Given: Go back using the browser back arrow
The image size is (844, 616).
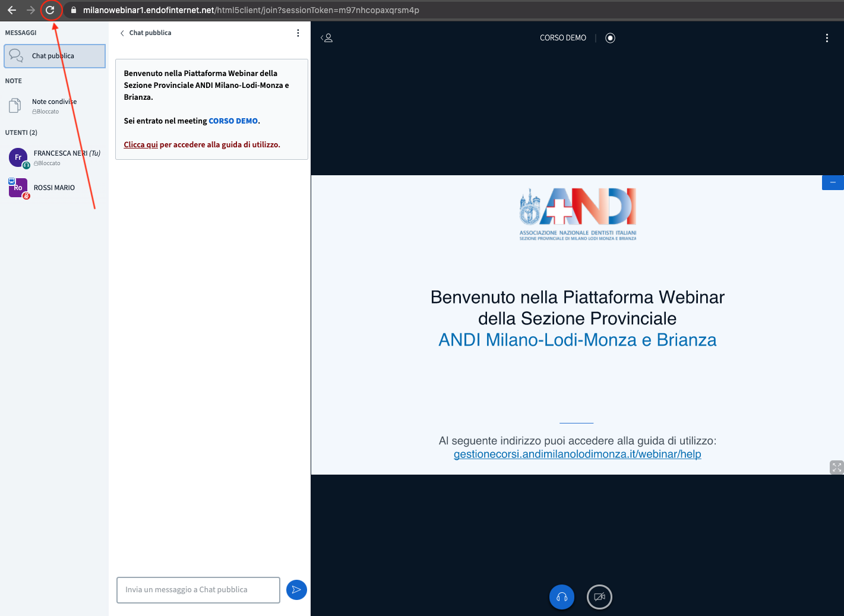Looking at the screenshot, I should tap(12, 10).
